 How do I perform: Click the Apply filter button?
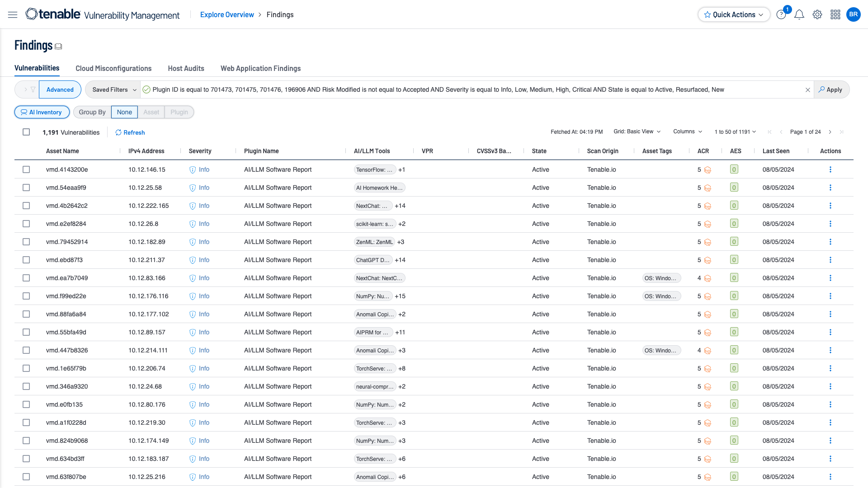pyautogui.click(x=830, y=90)
